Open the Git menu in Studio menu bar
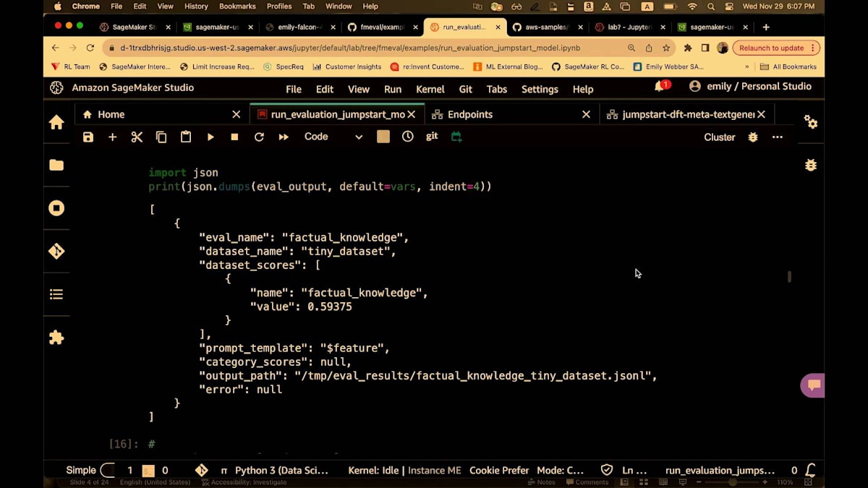 [x=466, y=89]
